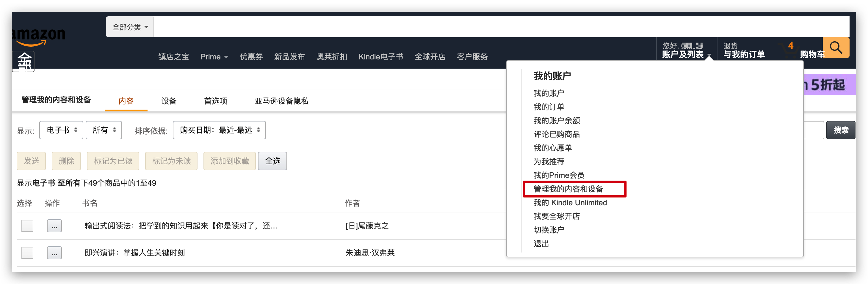Select 我的心愿单 in the dropdown menu
Screen dimensions: 868x284
click(x=553, y=148)
